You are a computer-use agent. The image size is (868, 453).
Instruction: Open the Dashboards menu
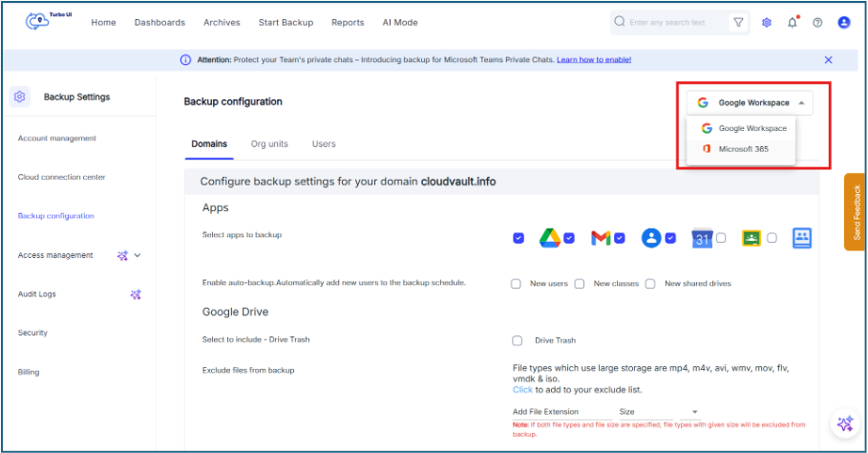click(160, 23)
